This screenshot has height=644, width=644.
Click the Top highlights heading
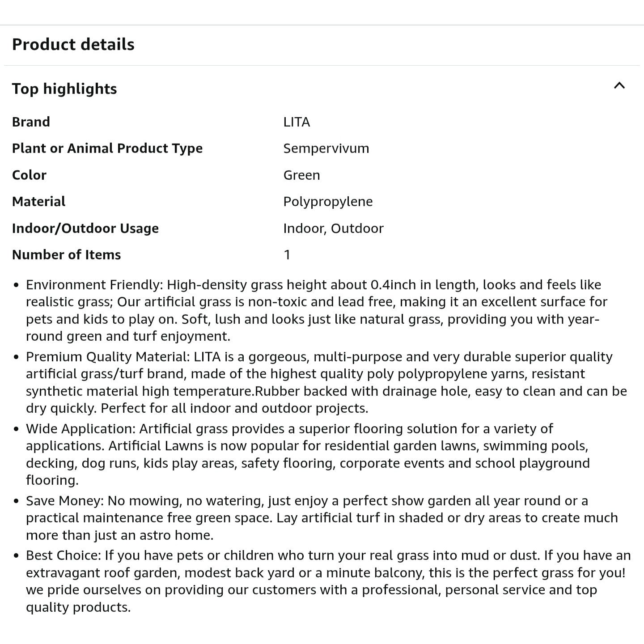(64, 89)
